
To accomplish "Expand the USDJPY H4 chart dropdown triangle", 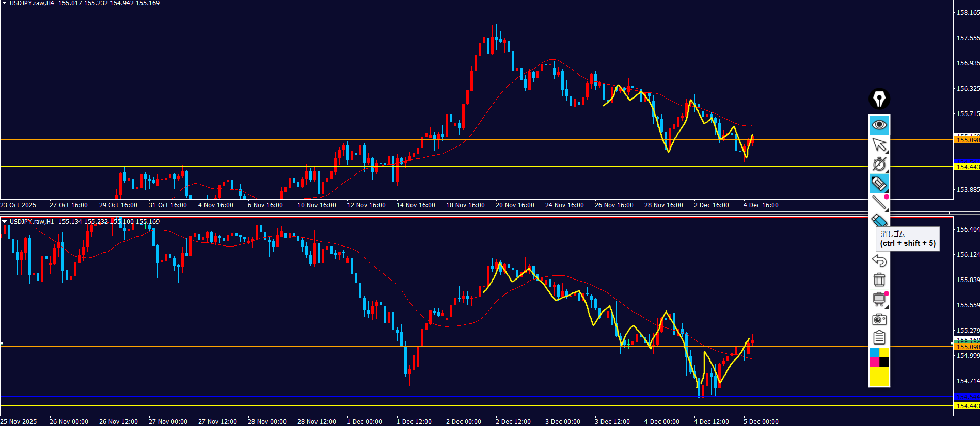I will point(4,3).
